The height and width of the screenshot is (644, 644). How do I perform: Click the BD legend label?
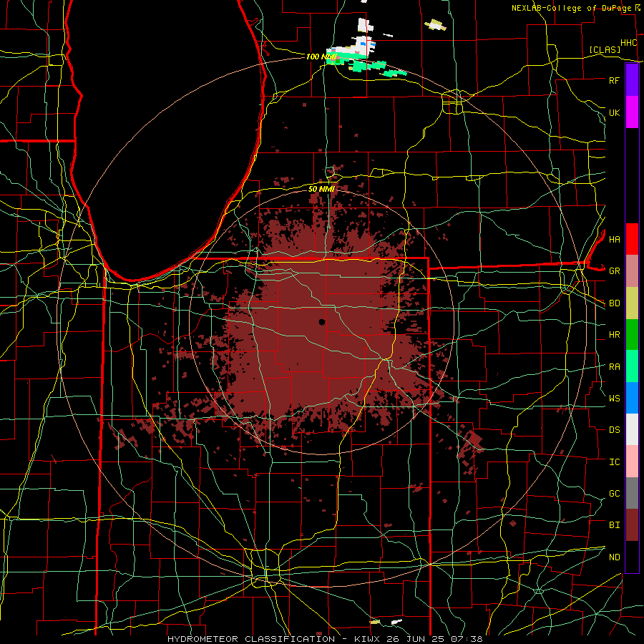pyautogui.click(x=614, y=303)
